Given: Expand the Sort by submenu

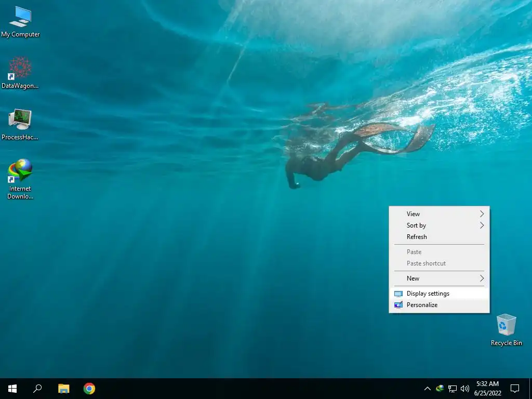Looking at the screenshot, I should coord(439,225).
